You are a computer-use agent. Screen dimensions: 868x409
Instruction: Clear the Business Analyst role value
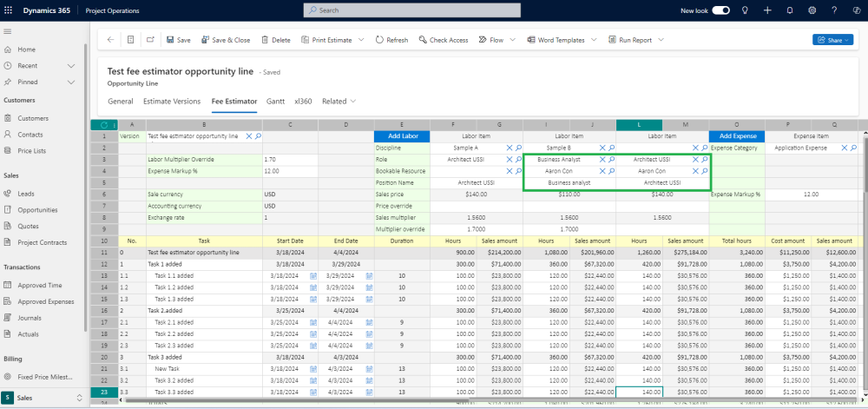(602, 160)
